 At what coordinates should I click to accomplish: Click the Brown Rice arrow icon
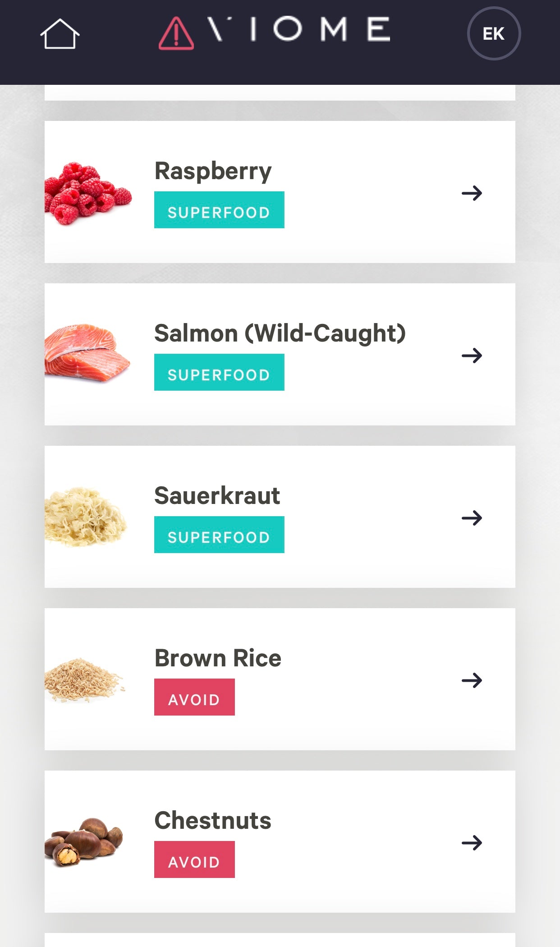[x=472, y=680]
